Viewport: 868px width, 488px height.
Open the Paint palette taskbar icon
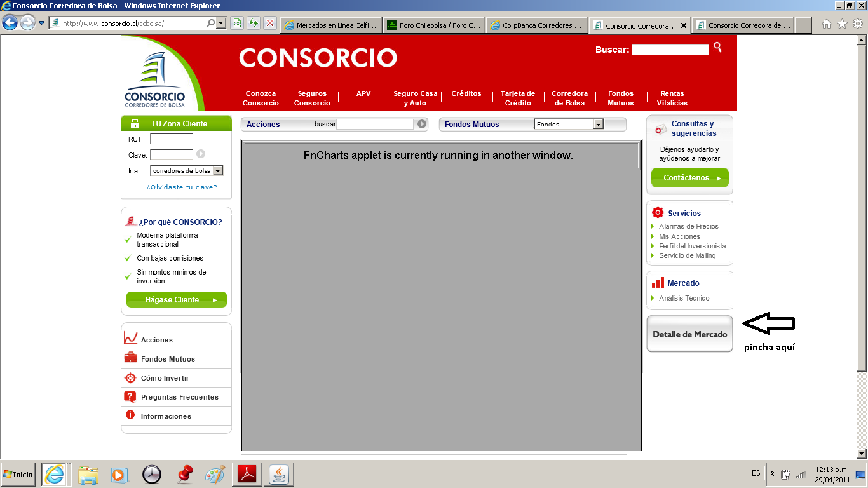(x=215, y=475)
